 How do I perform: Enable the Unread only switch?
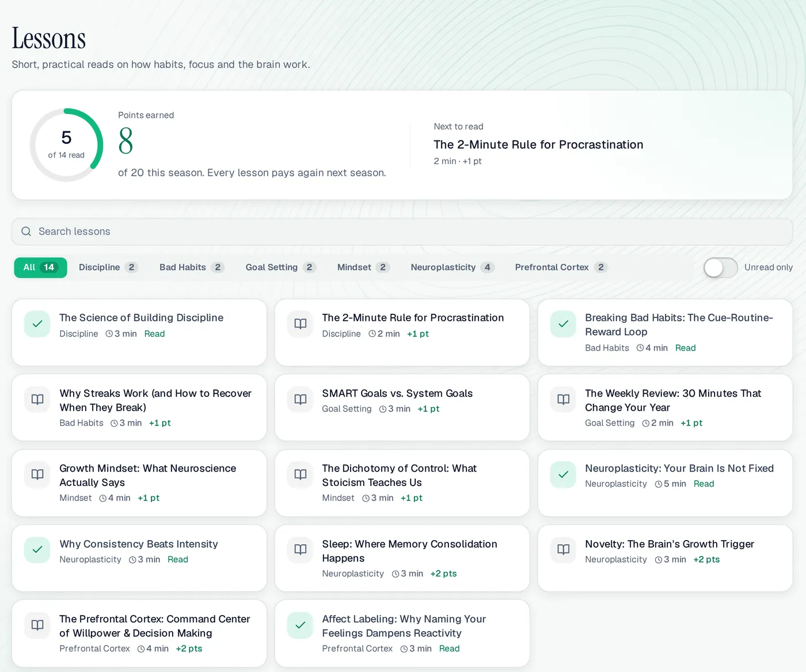tap(720, 267)
